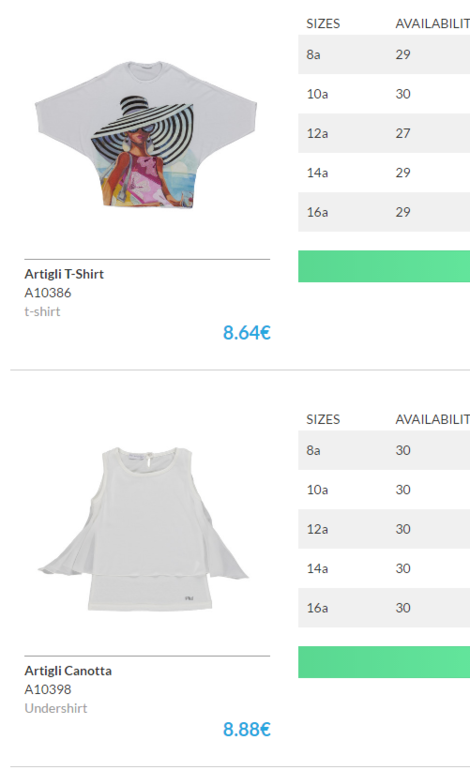
Task: Select product code A10386
Action: pos(48,293)
